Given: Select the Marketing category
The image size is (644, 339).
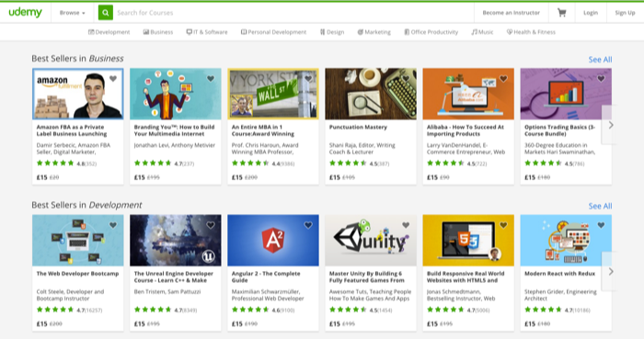Looking at the screenshot, I should click(x=374, y=32).
